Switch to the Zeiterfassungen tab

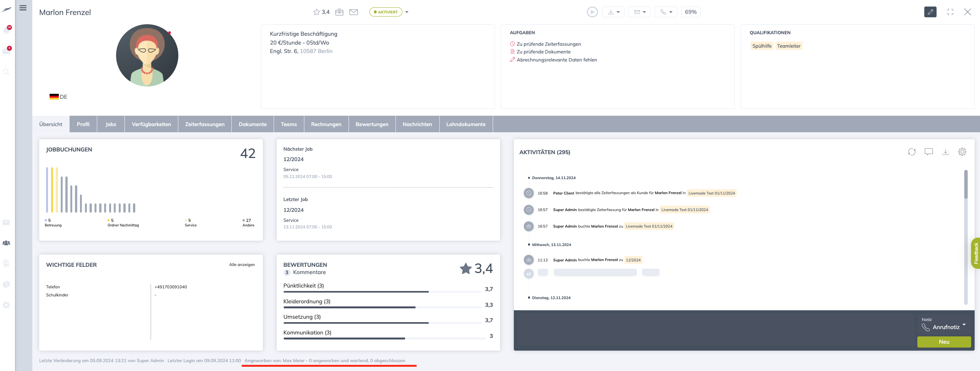pyautogui.click(x=204, y=124)
